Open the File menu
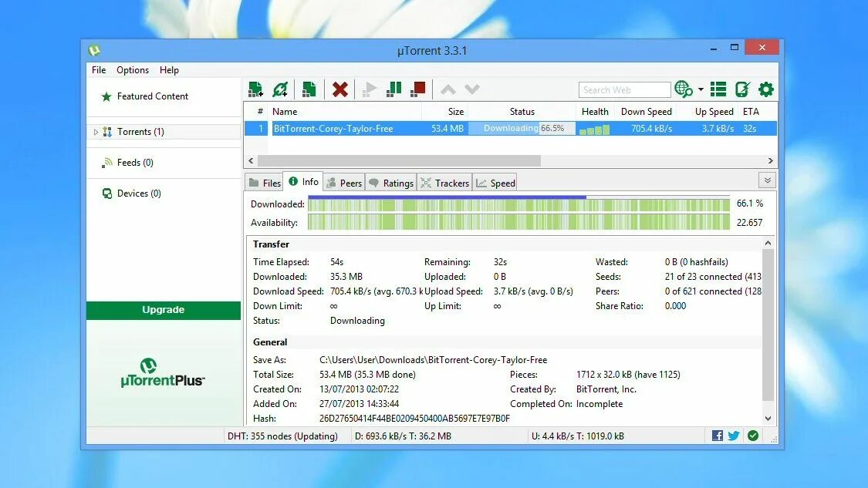Viewport: 868px width, 488px height. point(99,69)
